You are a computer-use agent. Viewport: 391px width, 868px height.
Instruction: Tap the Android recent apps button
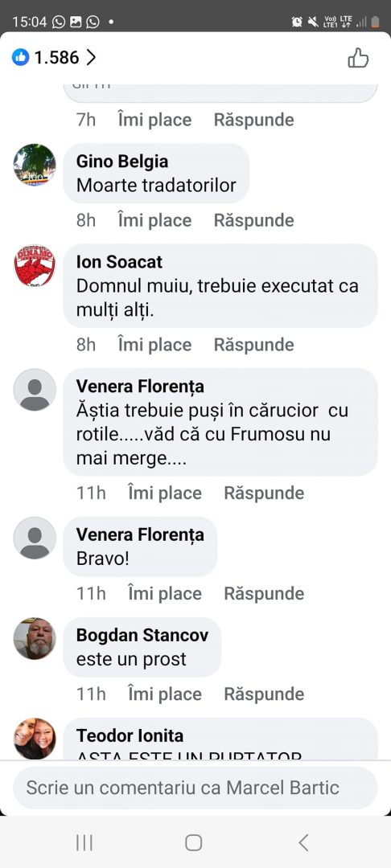point(84,842)
